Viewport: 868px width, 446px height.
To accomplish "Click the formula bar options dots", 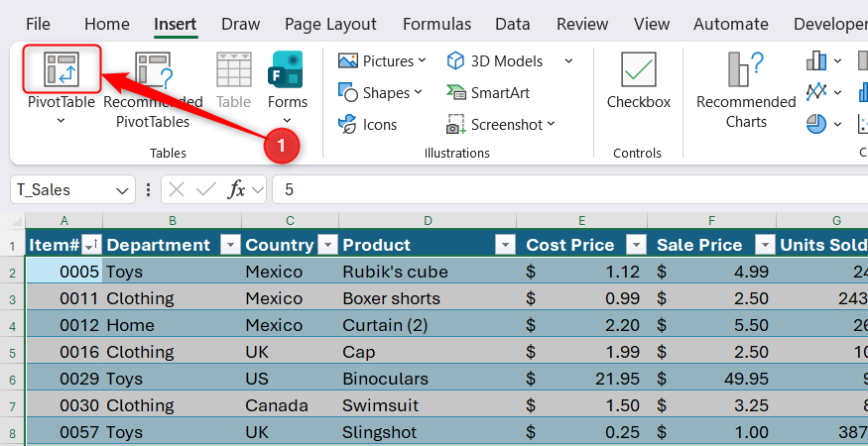I will (148, 190).
